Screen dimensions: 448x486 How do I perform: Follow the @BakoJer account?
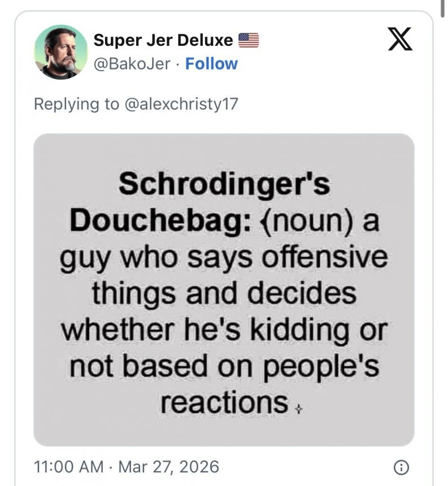click(x=211, y=64)
